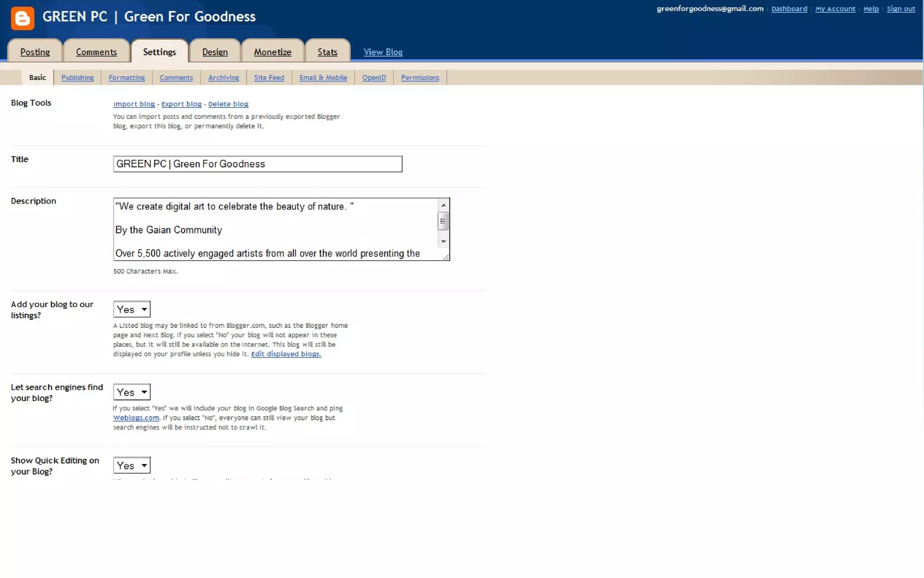The image size is (924, 578).
Task: Click the orange Blogger logo icon
Action: pos(23,18)
